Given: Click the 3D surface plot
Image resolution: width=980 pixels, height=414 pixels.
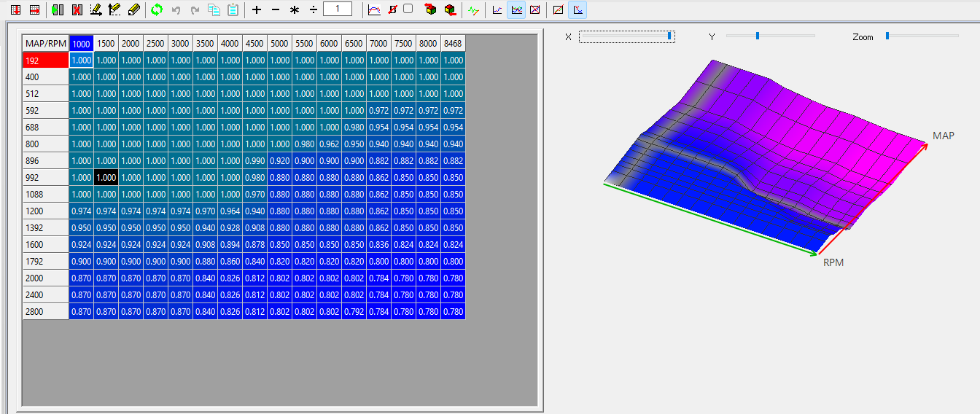Looking at the screenshot, I should tap(766, 157).
